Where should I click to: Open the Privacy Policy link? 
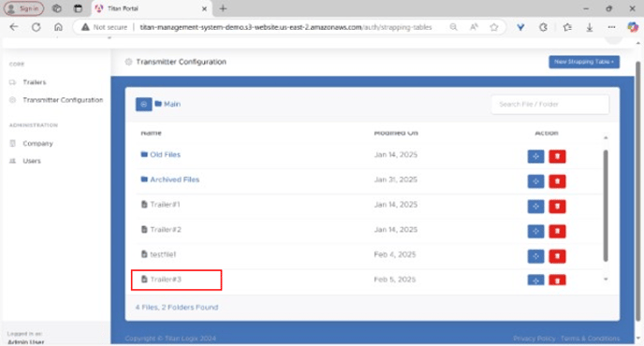click(534, 339)
